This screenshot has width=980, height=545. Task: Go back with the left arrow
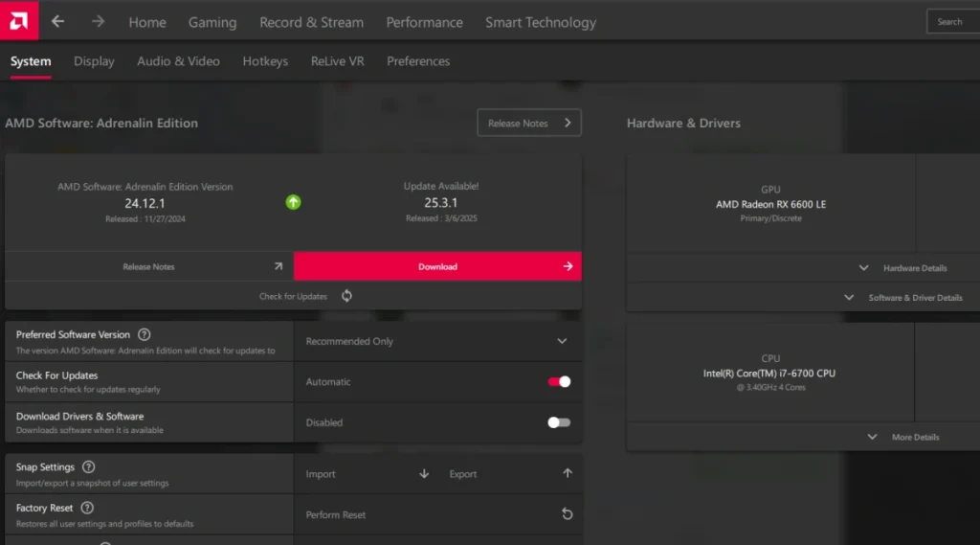tap(58, 21)
